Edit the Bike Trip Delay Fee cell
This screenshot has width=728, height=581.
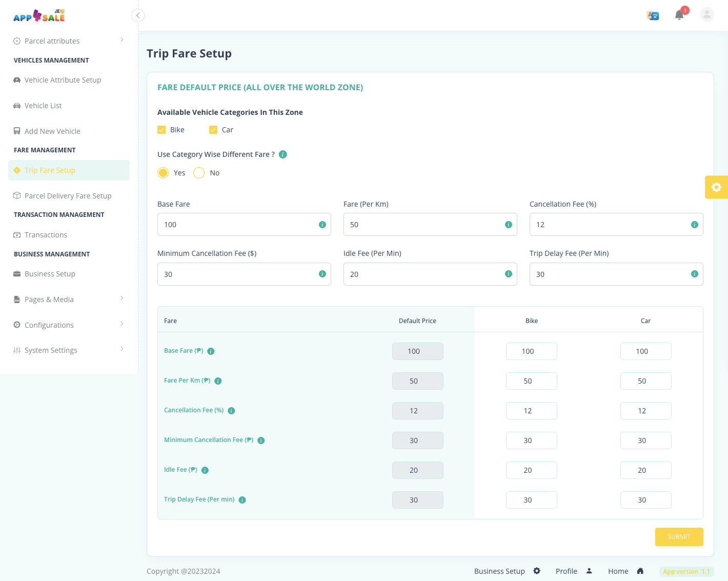point(532,500)
